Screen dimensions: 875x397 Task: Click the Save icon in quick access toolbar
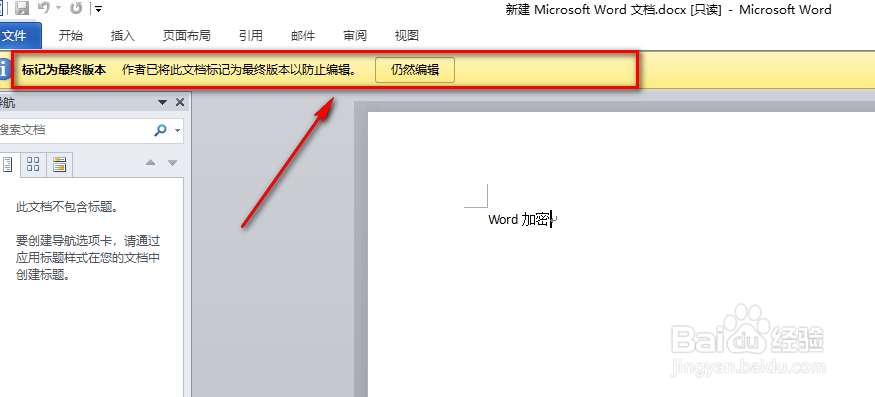click(x=22, y=8)
